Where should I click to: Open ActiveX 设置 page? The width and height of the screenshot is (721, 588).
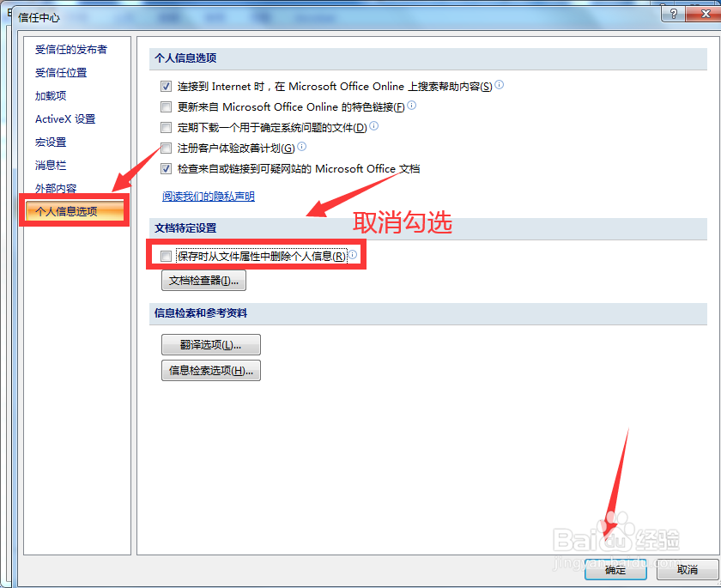coord(65,119)
